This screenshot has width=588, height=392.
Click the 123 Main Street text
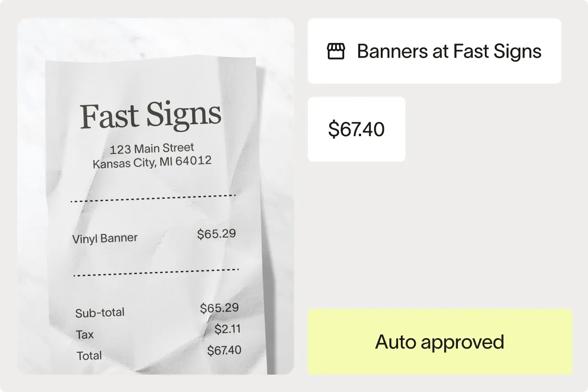(x=152, y=148)
